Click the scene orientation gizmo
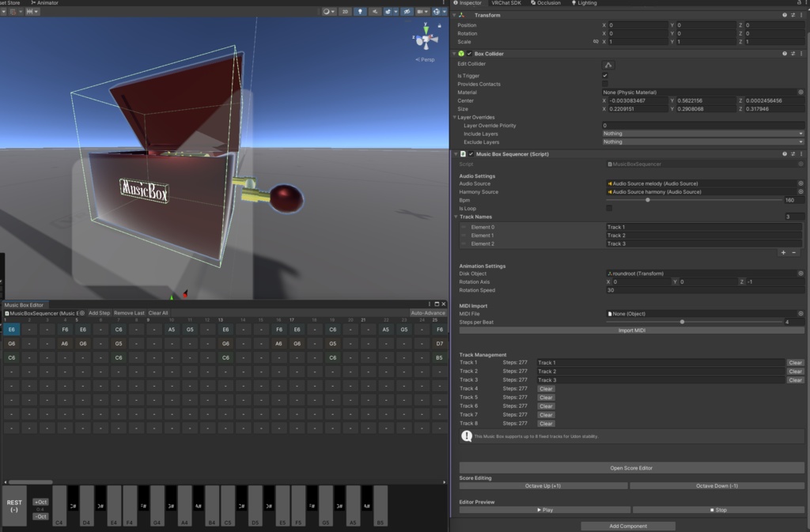Image resolution: width=810 pixels, height=532 pixels. coord(426,40)
